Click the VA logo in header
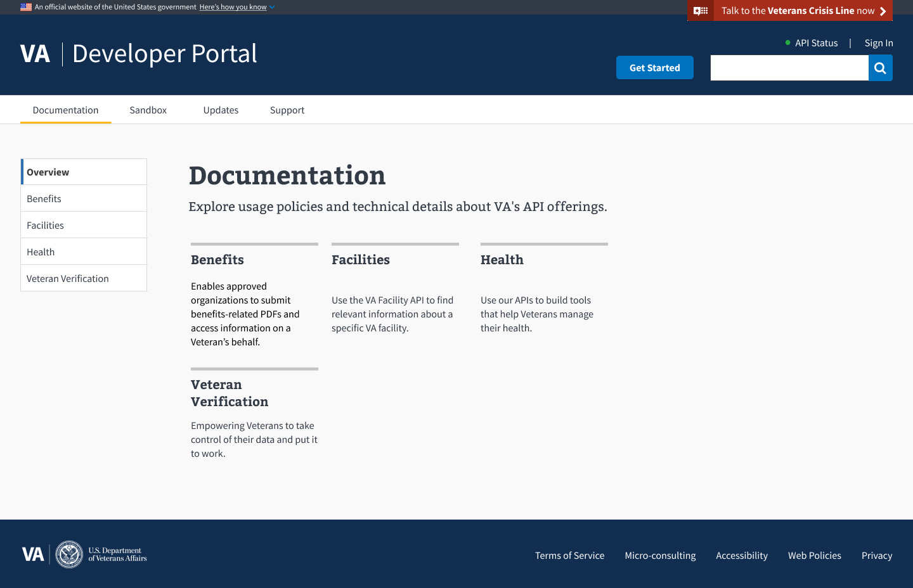This screenshot has width=913, height=588. pyautogui.click(x=35, y=54)
